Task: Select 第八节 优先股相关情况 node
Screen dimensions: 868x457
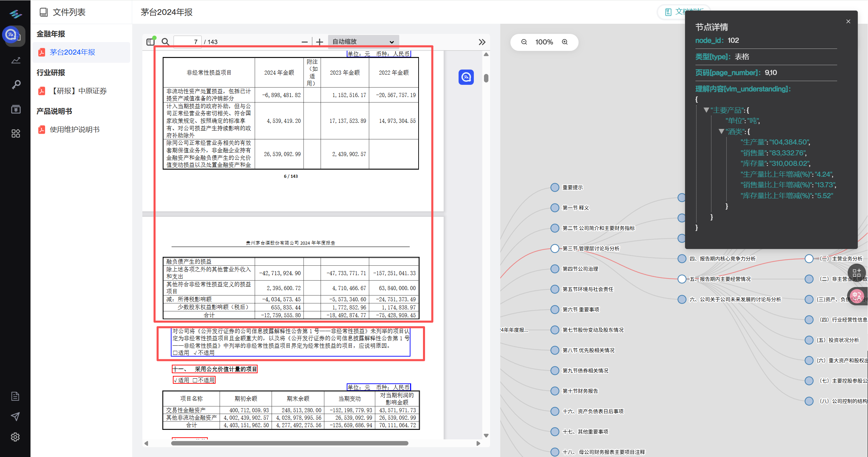Action: pos(555,350)
